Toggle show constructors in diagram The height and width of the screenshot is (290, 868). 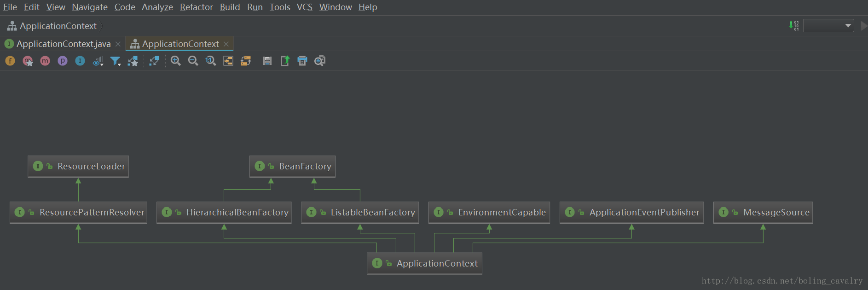[x=28, y=61]
